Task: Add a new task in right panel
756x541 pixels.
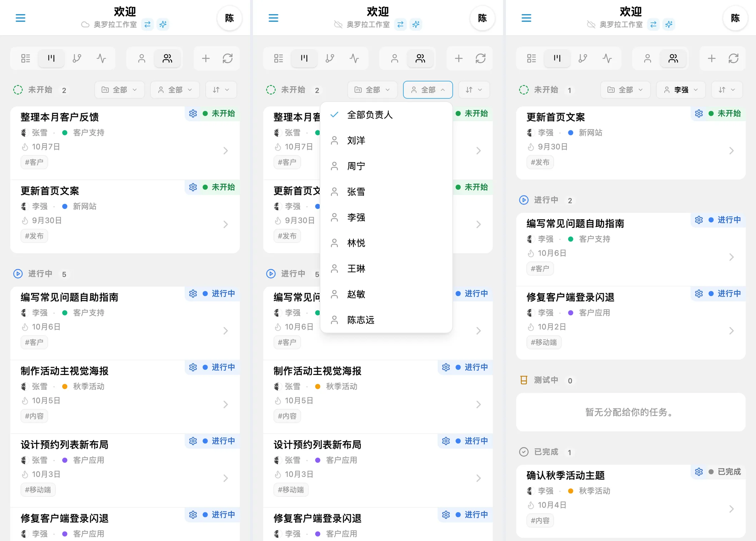Action: (x=712, y=58)
